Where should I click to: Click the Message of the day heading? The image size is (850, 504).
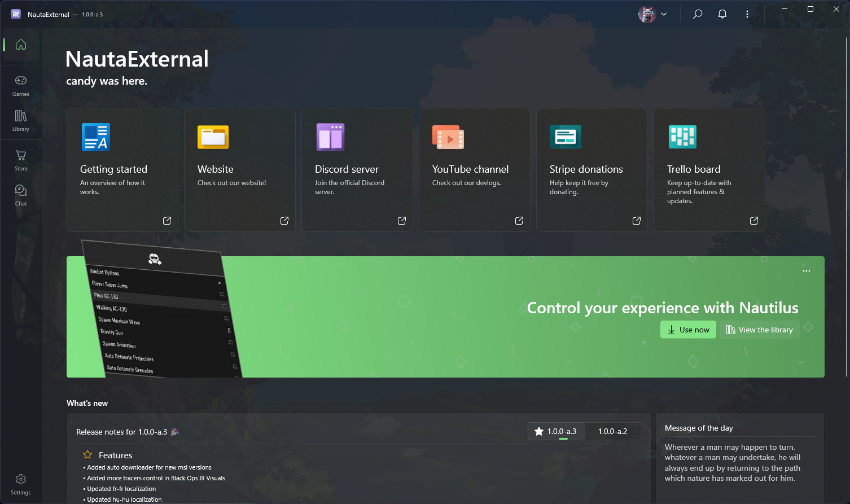699,428
